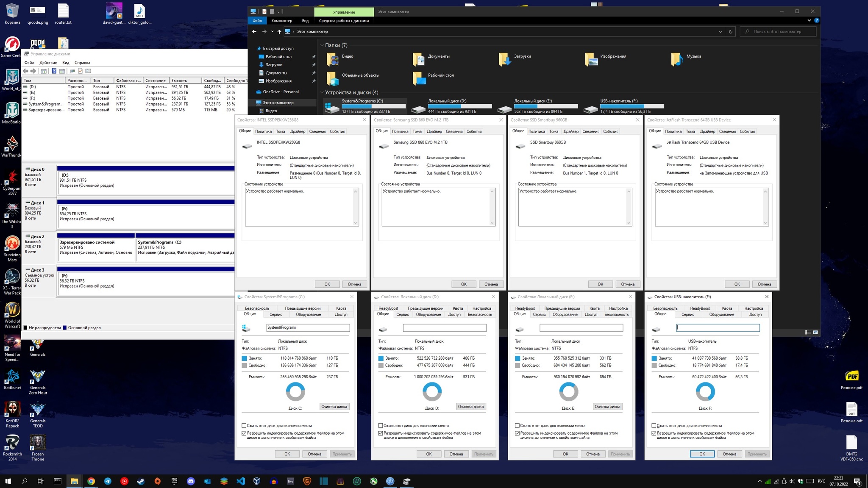This screenshot has width=868, height=488.
Task: Toggle content indexing checkbox in D: properties
Action: (x=381, y=433)
